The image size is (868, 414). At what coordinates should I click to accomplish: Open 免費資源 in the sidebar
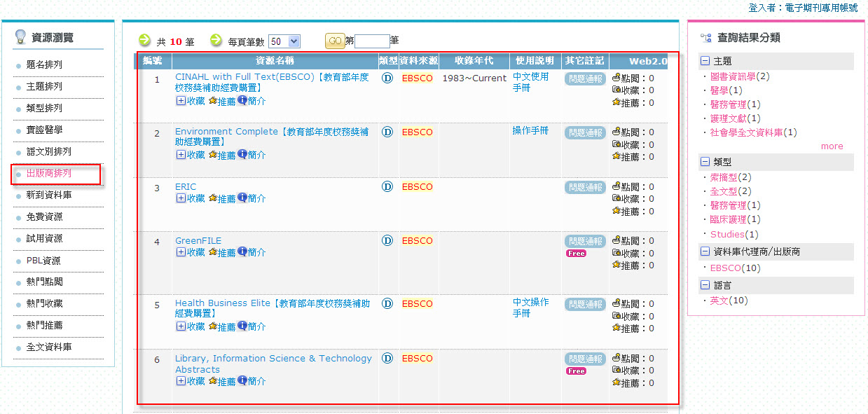[x=44, y=216]
